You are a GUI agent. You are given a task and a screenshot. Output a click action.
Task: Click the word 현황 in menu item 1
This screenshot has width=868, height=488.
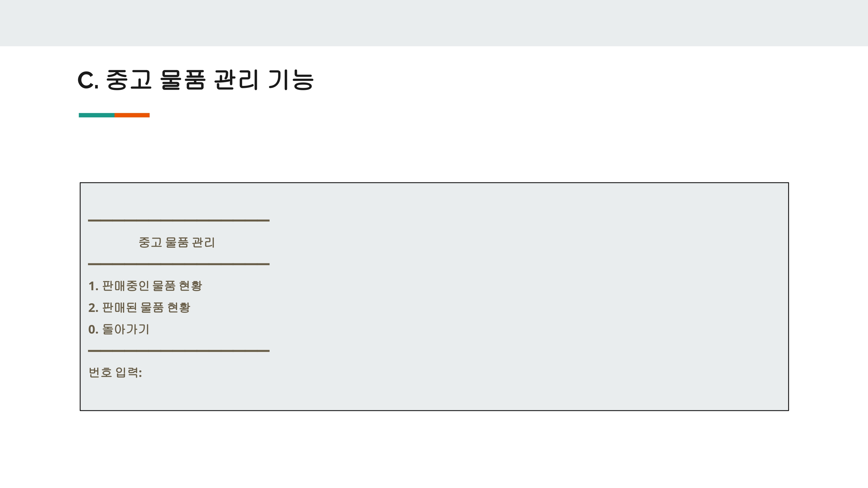click(190, 286)
